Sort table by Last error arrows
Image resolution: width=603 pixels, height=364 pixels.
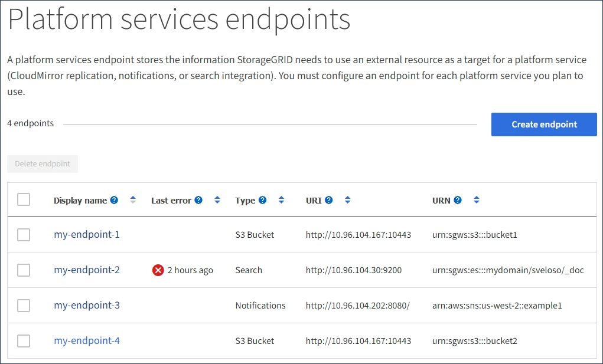[217, 200]
